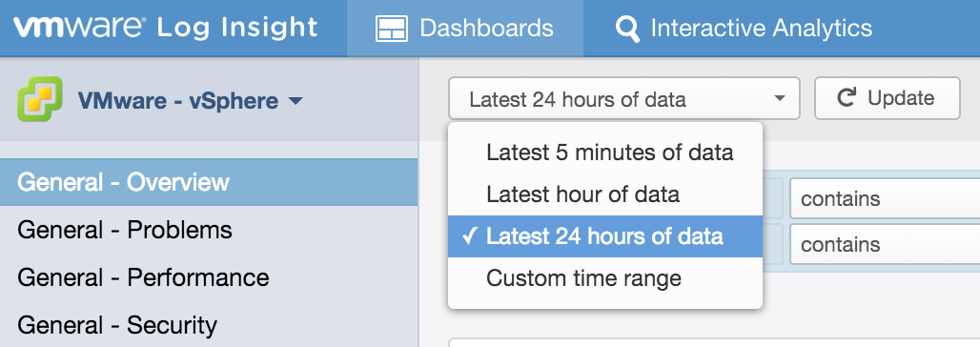The height and width of the screenshot is (347, 980).
Task: Select Latest hour of data
Action: coord(605,194)
